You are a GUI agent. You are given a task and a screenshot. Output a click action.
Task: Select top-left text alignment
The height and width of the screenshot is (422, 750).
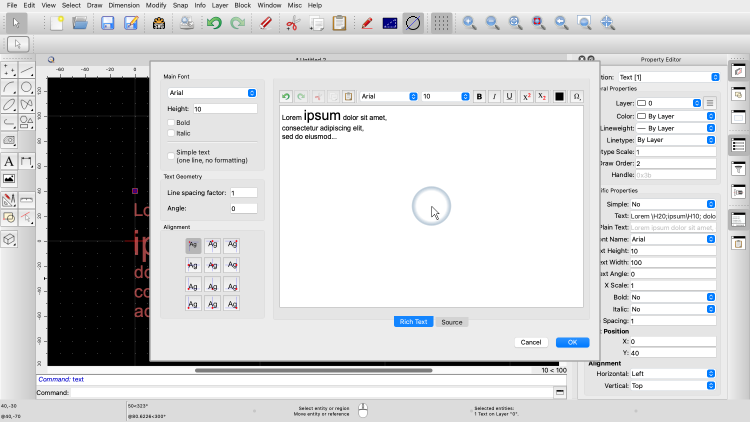193,245
